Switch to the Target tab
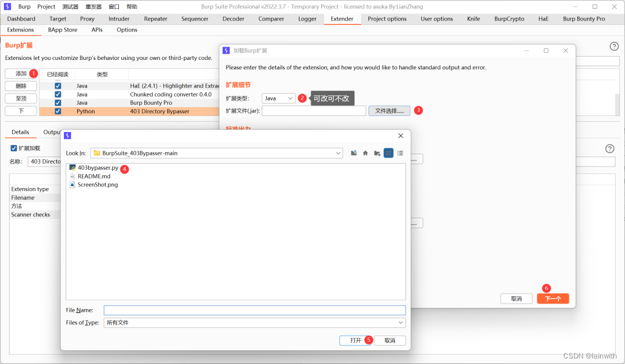625x364 pixels. (x=58, y=19)
